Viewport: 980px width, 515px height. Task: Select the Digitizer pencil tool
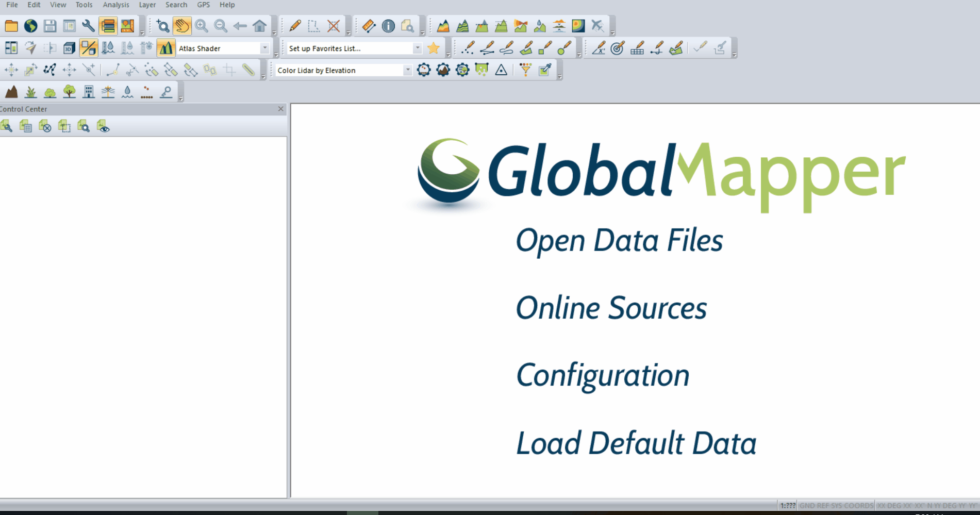[295, 26]
